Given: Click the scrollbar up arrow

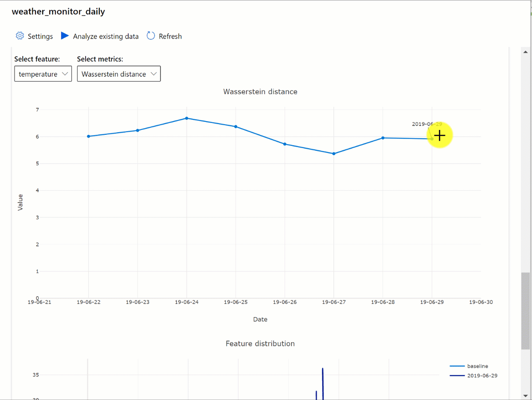Looking at the screenshot, I should point(525,51).
